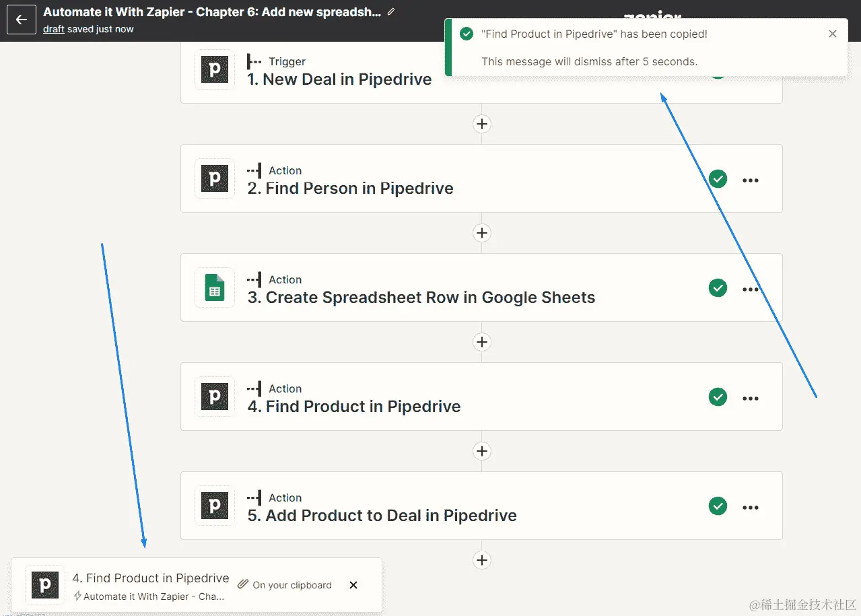Open the Find Product in Pipedrive step
This screenshot has width=861, height=616.
[364, 406]
